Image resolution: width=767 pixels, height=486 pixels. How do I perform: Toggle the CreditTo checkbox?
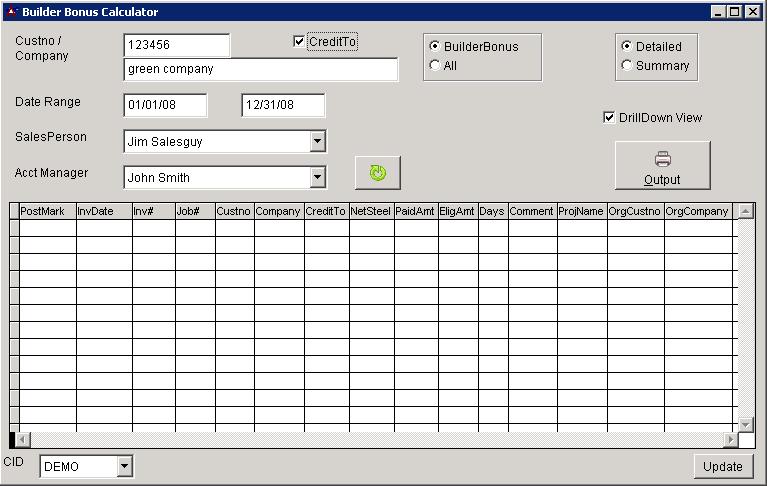pos(299,42)
